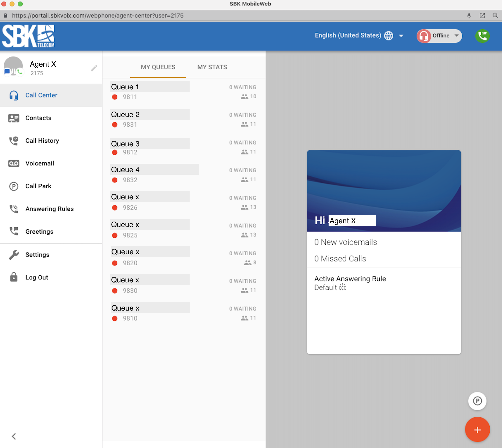
Task: Toggle the red status dot for queue 9810
Action: tap(115, 319)
